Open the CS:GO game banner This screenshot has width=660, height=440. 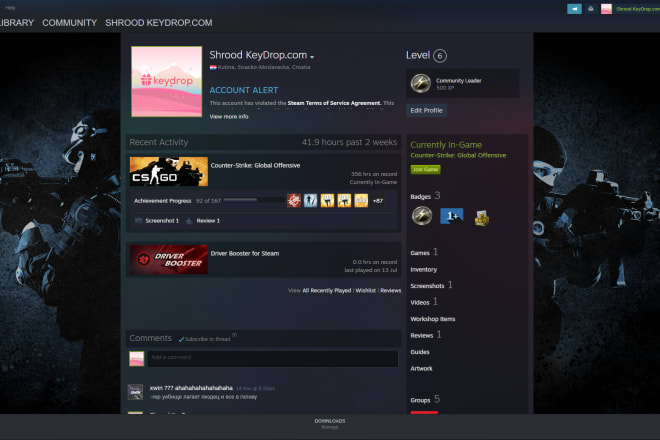coord(169,171)
